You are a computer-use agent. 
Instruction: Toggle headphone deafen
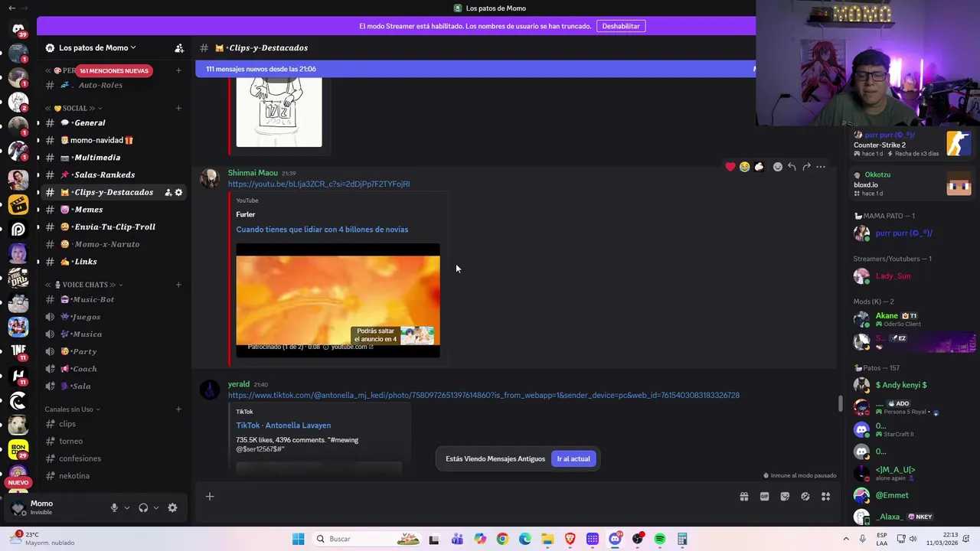coord(143,507)
